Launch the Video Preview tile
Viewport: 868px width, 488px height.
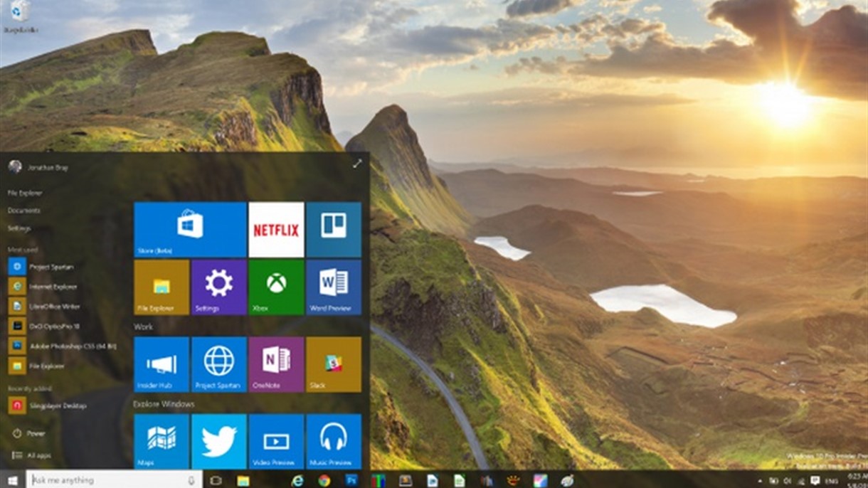(276, 442)
